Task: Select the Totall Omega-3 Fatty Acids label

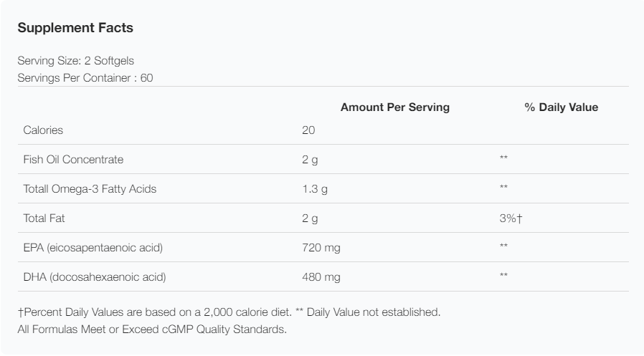Action: (90, 189)
